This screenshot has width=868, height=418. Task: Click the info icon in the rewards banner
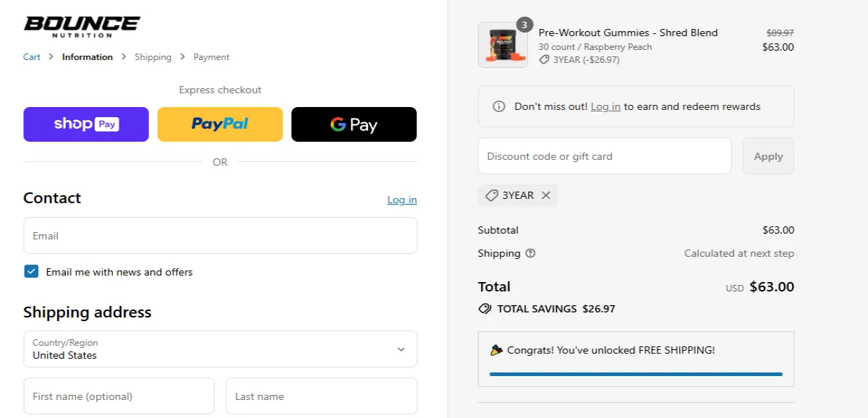click(498, 106)
